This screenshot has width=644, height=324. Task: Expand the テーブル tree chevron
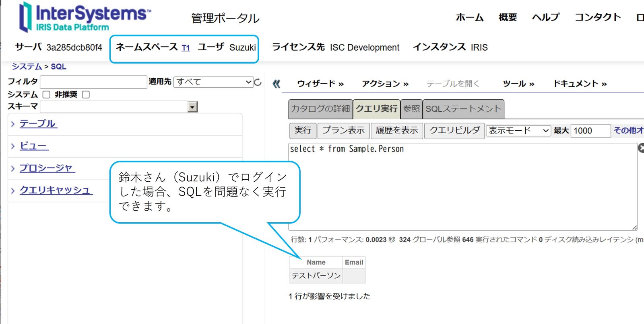(x=13, y=124)
